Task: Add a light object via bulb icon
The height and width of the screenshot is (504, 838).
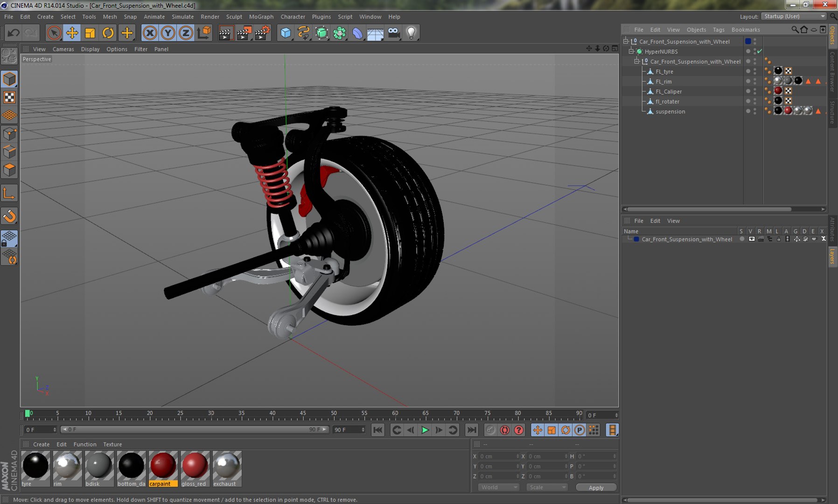Action: click(411, 33)
